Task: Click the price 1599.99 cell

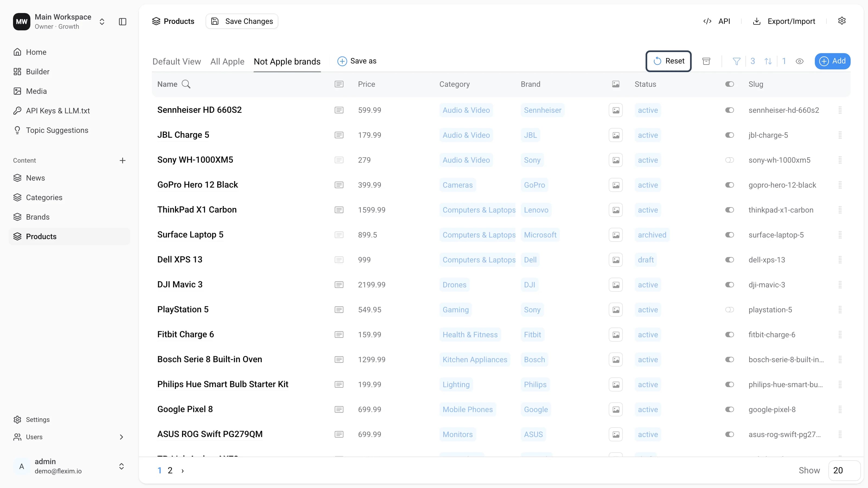Action: [x=372, y=210]
